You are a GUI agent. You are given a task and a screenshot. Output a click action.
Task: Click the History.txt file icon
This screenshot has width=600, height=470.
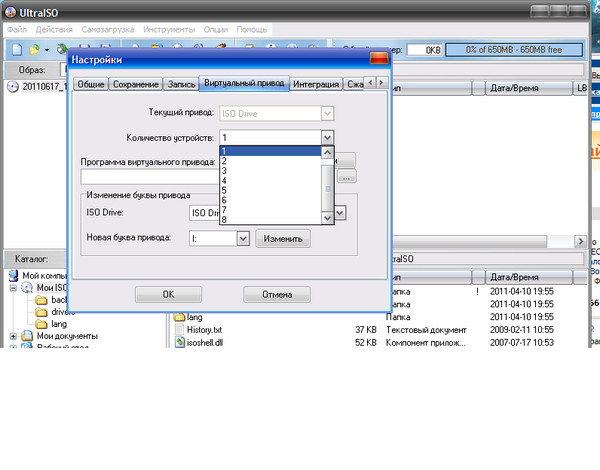(179, 330)
